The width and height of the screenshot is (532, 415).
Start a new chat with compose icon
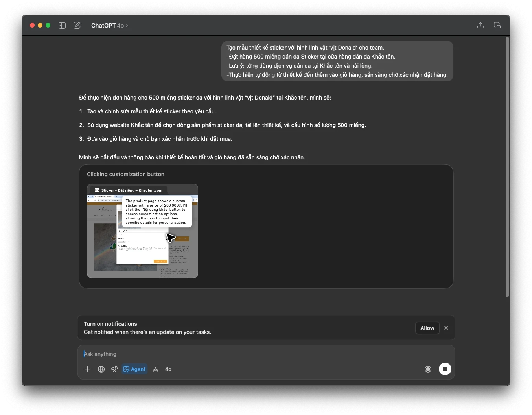click(77, 25)
